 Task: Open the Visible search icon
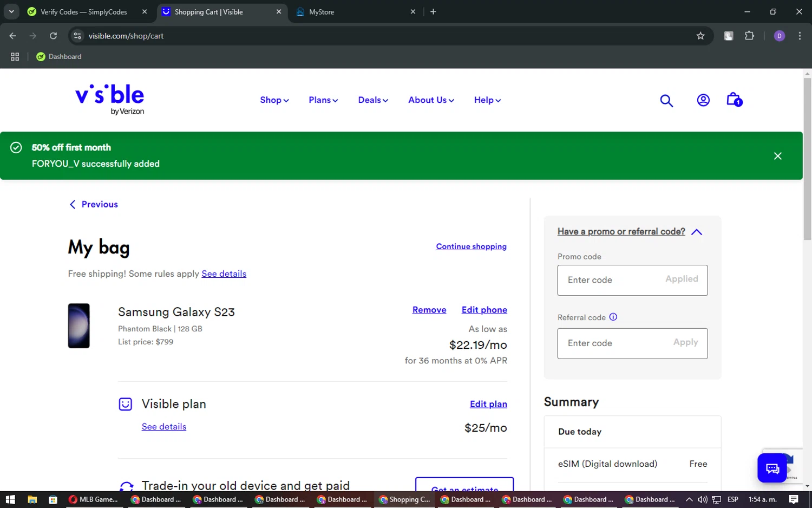tap(666, 101)
